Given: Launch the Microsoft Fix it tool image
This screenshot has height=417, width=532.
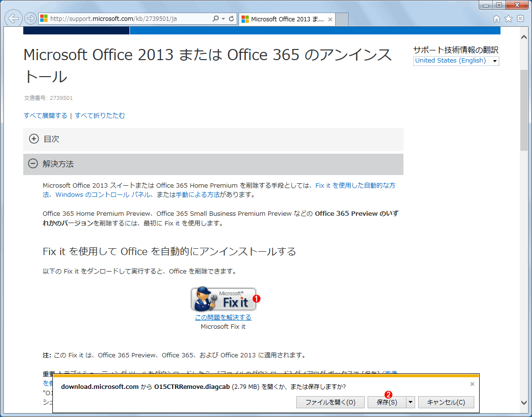Looking at the screenshot, I should 224,299.
